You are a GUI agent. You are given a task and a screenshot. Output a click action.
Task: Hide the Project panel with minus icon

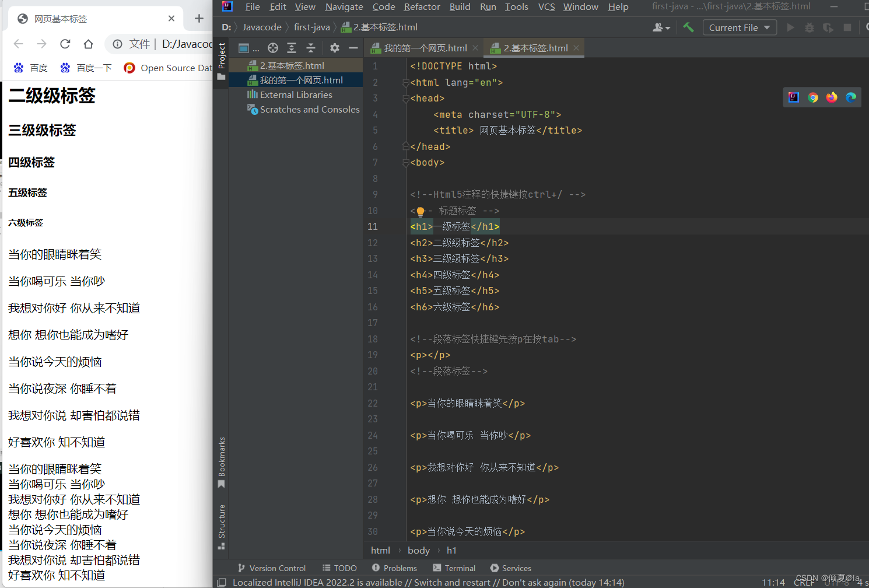tap(353, 48)
